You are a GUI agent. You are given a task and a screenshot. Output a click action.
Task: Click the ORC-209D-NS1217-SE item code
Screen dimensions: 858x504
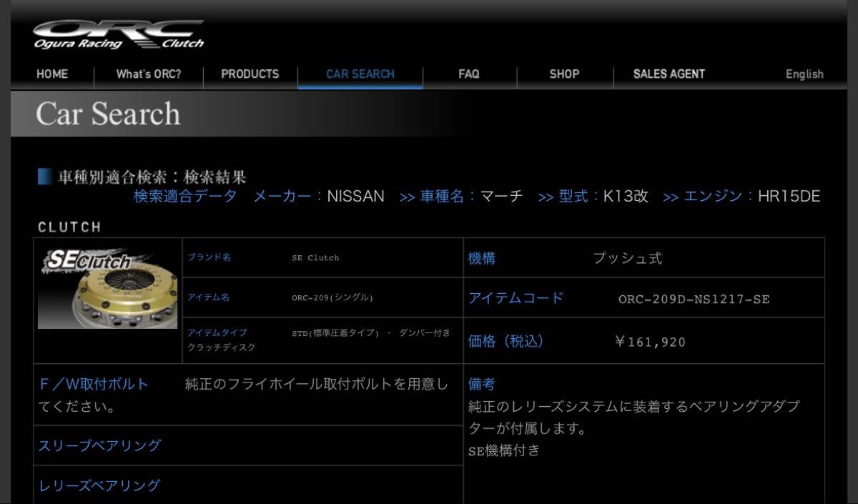tap(694, 300)
